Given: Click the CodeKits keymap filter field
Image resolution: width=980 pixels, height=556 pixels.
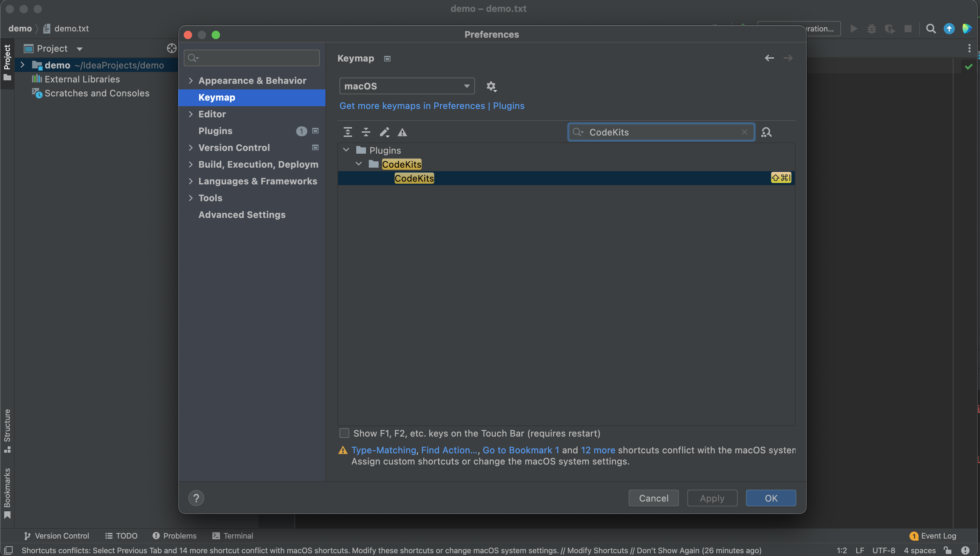Looking at the screenshot, I should tap(661, 132).
